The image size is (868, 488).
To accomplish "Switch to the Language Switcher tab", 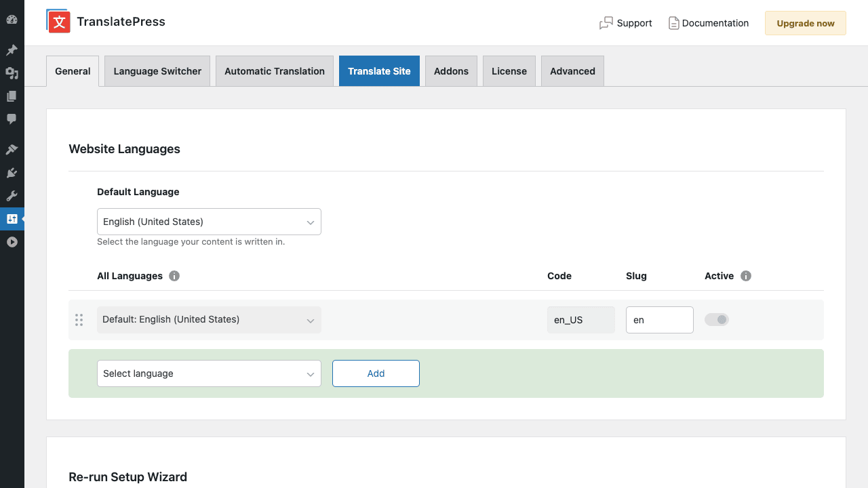I will (157, 71).
